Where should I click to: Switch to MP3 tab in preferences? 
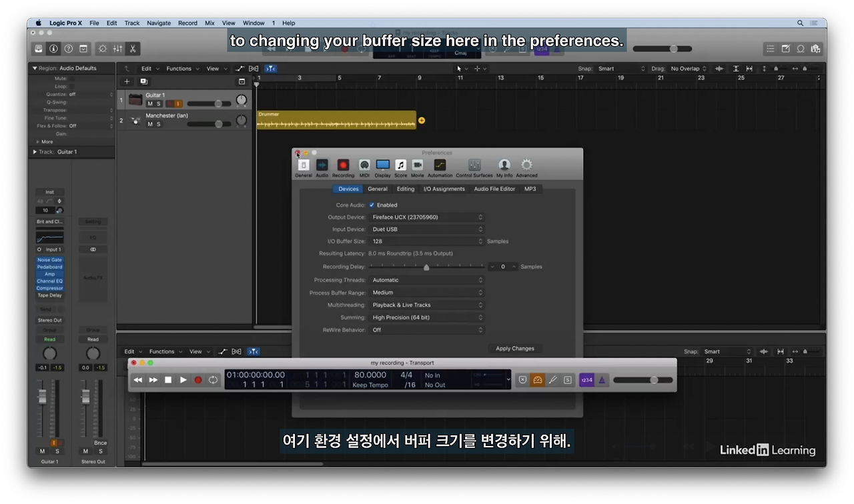click(x=530, y=189)
